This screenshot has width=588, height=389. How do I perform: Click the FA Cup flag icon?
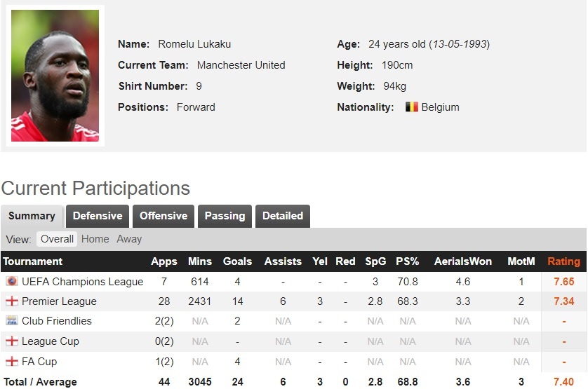point(11,362)
